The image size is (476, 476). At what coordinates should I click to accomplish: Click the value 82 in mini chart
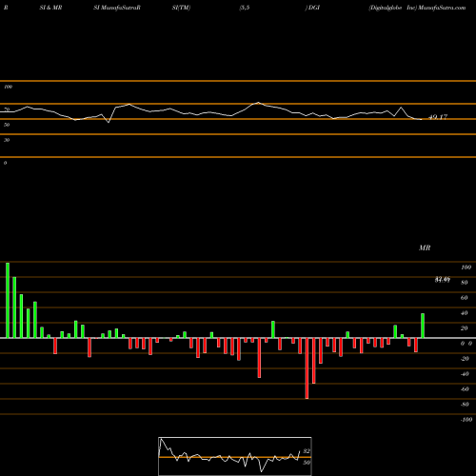pyautogui.click(x=307, y=451)
